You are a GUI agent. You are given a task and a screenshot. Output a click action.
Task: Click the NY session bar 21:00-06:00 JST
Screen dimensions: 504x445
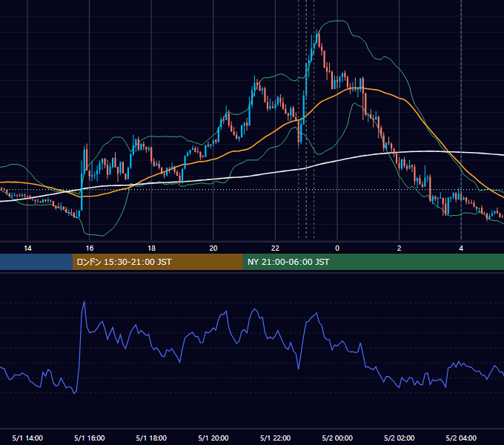(373, 262)
